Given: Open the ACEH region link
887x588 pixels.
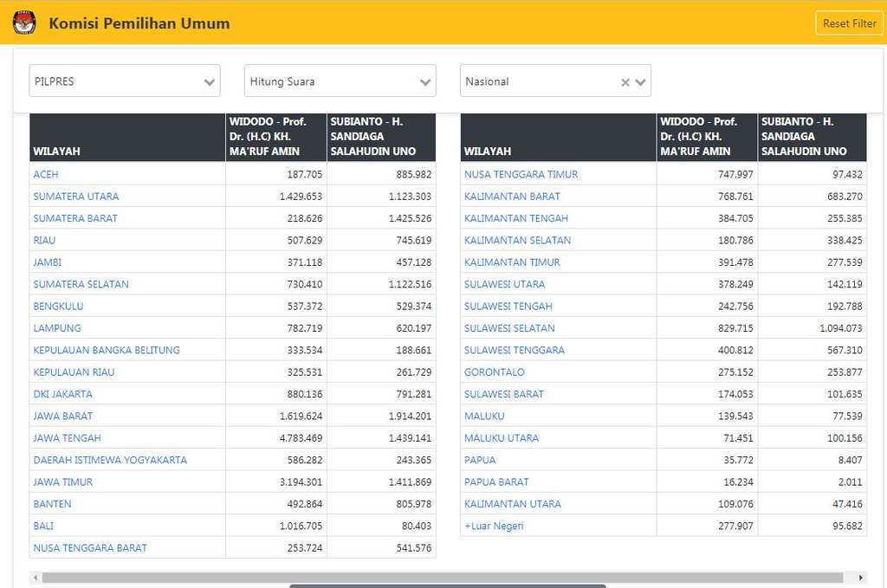Looking at the screenshot, I should pyautogui.click(x=46, y=175).
